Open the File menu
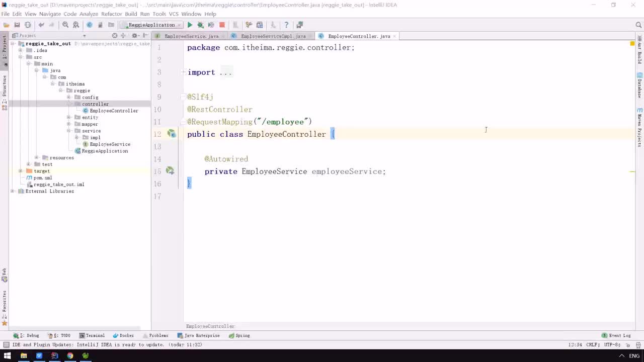Image resolution: width=644 pixels, height=362 pixels. pyautogui.click(x=5, y=14)
